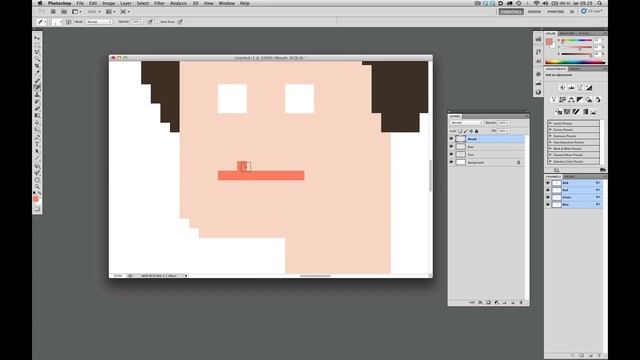Click the color spectrum ramp
The image size is (640, 360).
[575, 62]
